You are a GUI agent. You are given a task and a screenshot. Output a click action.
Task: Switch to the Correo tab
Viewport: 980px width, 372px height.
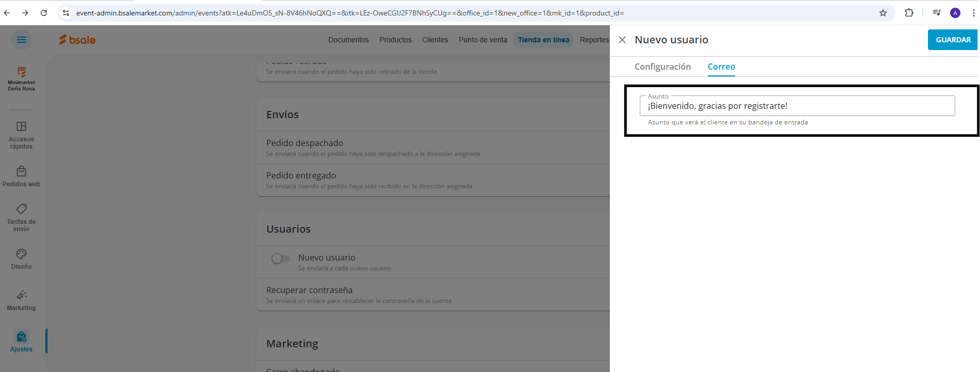721,67
